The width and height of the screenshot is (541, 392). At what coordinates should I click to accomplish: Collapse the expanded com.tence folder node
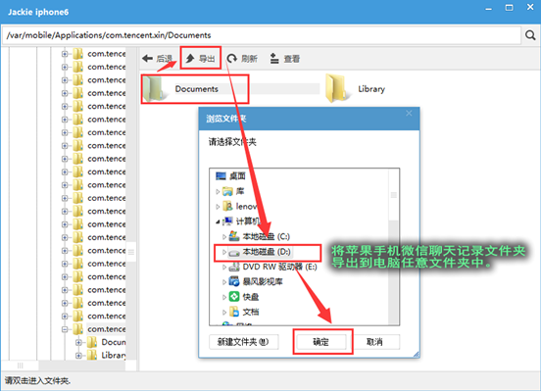(x=65, y=329)
